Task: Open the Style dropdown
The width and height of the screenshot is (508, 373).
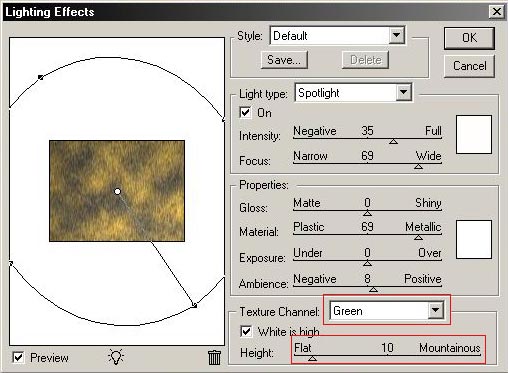Action: [396, 35]
